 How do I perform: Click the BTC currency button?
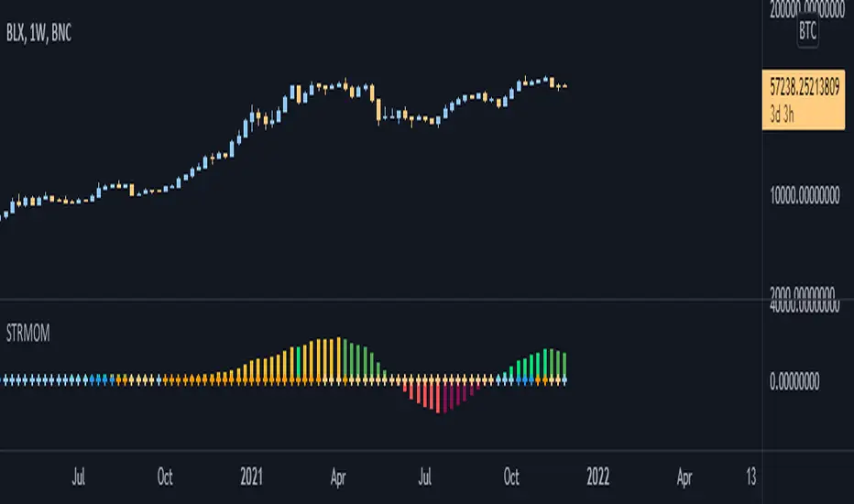coord(807,30)
